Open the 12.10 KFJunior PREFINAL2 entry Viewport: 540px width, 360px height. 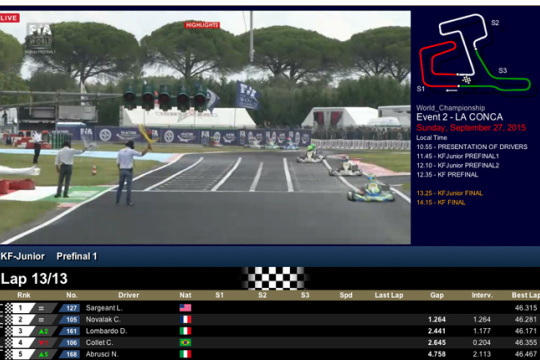tap(457, 165)
